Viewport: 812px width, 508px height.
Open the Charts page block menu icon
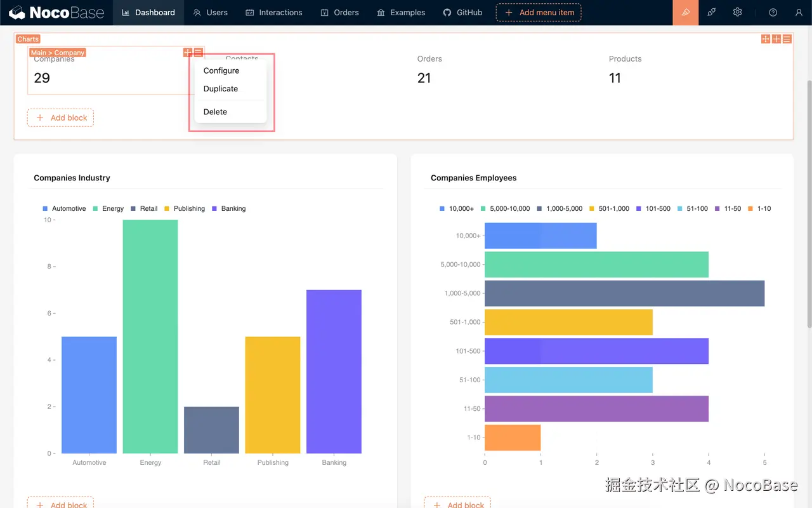tap(787, 39)
